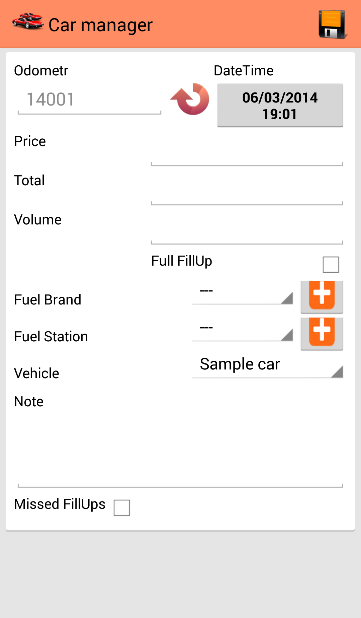Image resolution: width=361 pixels, height=618 pixels.
Task: Tap the red cars app logo
Action: click(28, 21)
